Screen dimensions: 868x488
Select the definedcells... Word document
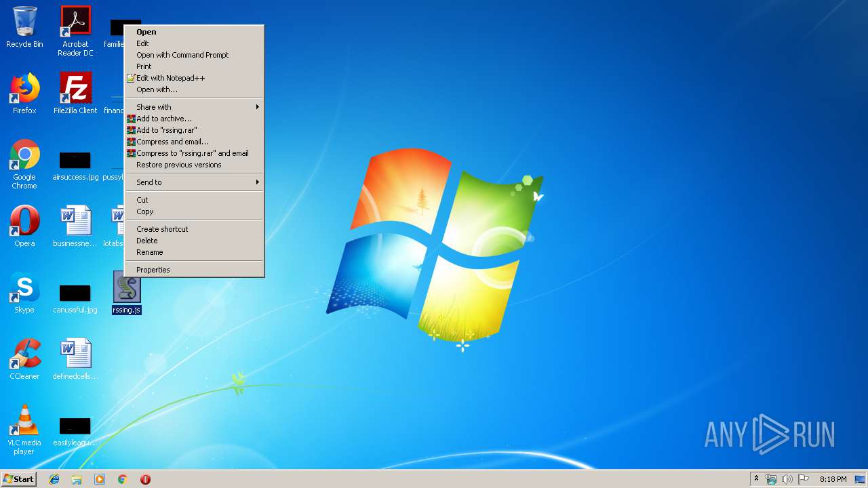[x=75, y=359]
